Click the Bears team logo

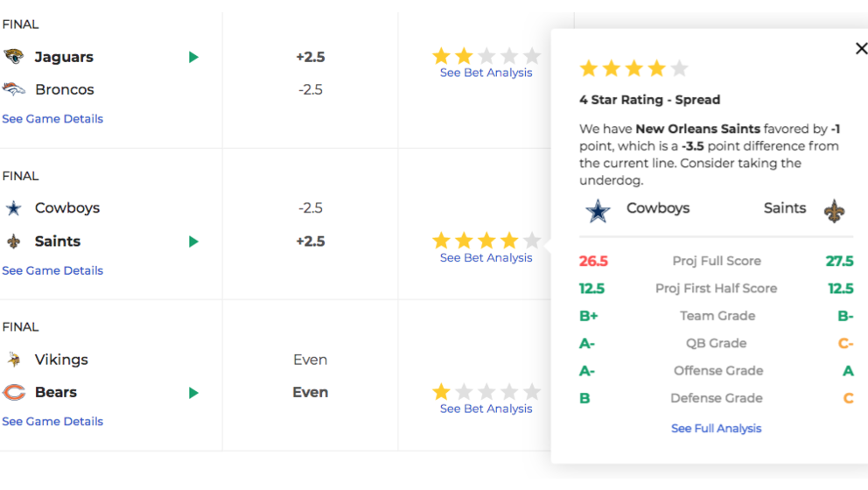(14, 392)
